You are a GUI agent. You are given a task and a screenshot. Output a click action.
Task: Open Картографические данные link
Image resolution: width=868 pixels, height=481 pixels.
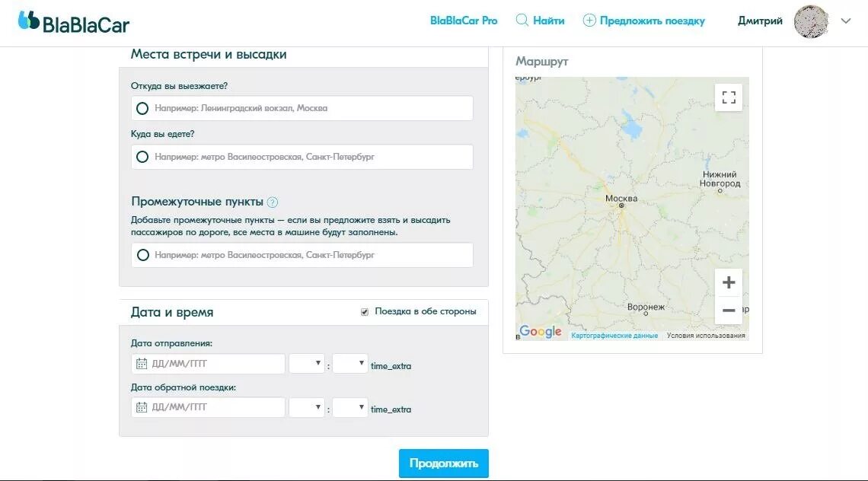(x=614, y=336)
